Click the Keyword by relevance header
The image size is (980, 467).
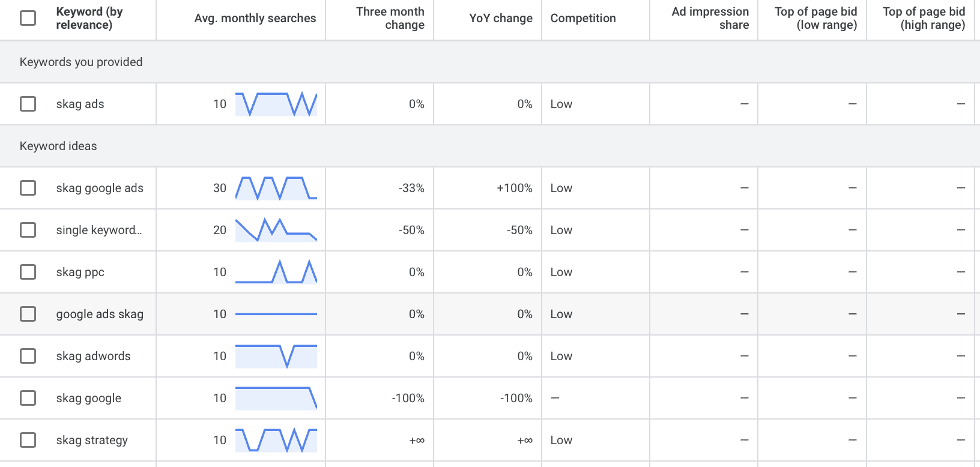(89, 19)
